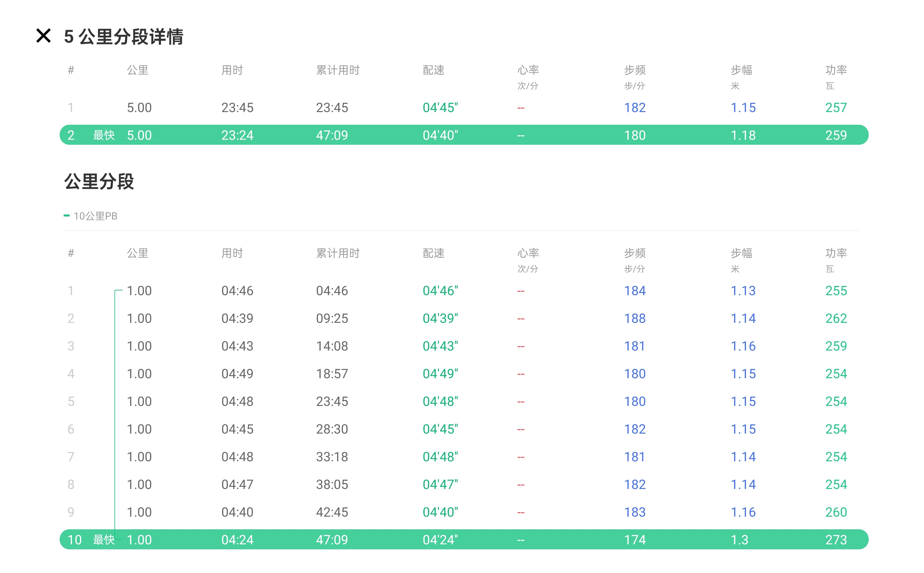Image resolution: width=924 pixels, height=573 pixels.
Task: Select the fastest kilometer 10 row
Action: (x=464, y=539)
